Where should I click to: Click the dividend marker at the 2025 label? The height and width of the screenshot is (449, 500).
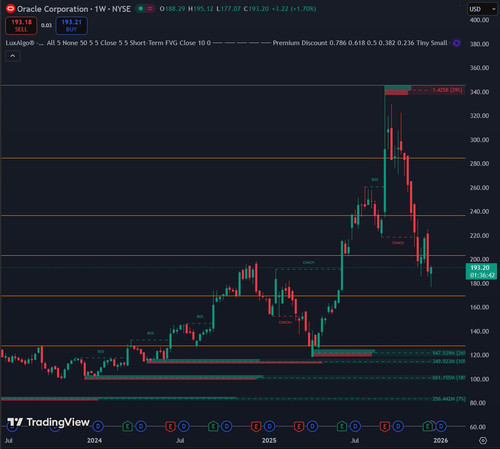click(269, 426)
